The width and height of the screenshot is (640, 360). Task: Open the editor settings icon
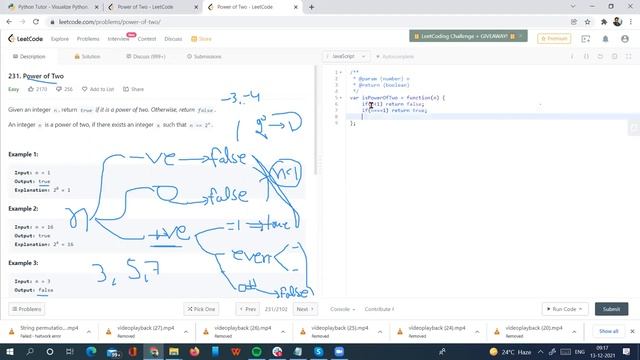click(614, 56)
